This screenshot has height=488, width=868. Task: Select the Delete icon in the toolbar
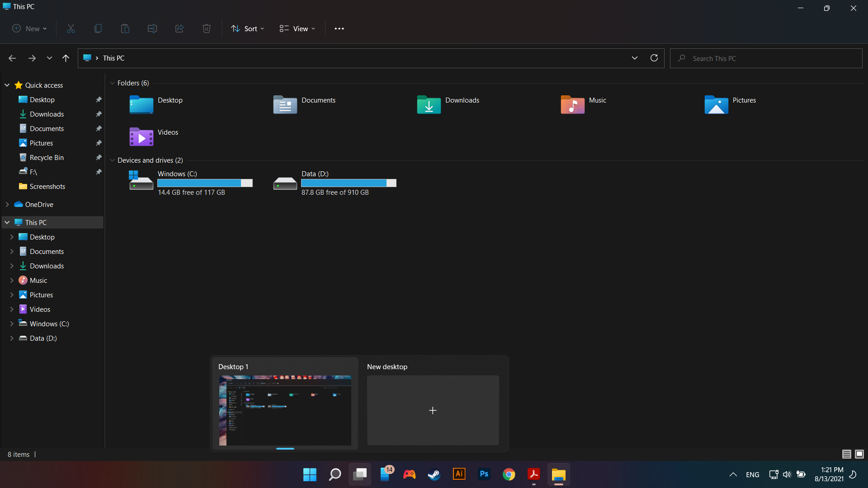pyautogui.click(x=206, y=28)
